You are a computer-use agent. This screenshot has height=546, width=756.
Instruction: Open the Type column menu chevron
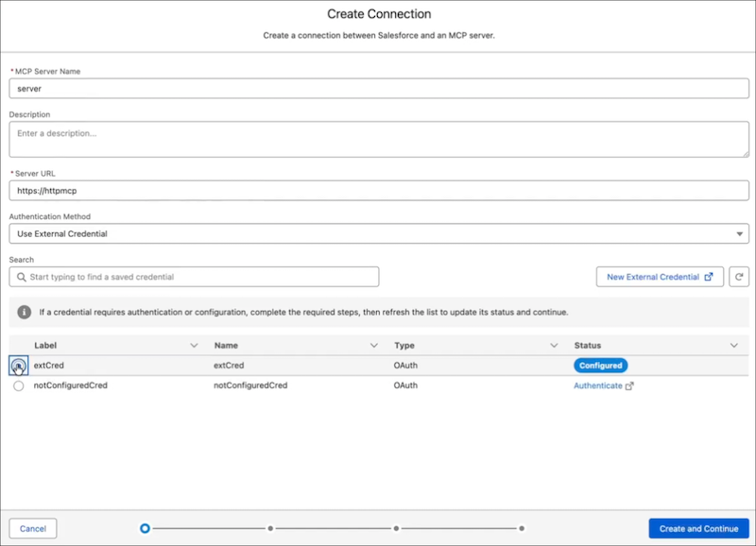pyautogui.click(x=554, y=346)
